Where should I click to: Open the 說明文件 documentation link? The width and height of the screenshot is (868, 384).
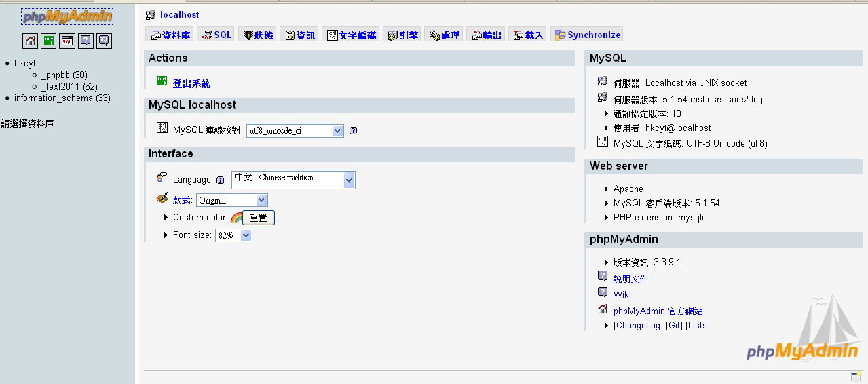click(x=630, y=279)
